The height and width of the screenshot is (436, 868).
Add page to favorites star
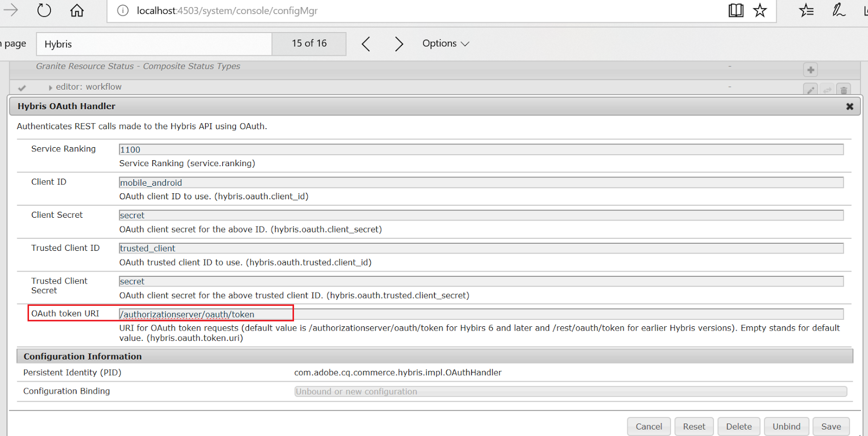click(x=760, y=10)
